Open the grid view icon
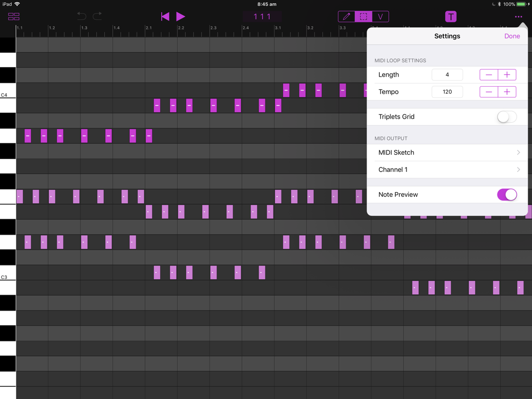 point(14,16)
